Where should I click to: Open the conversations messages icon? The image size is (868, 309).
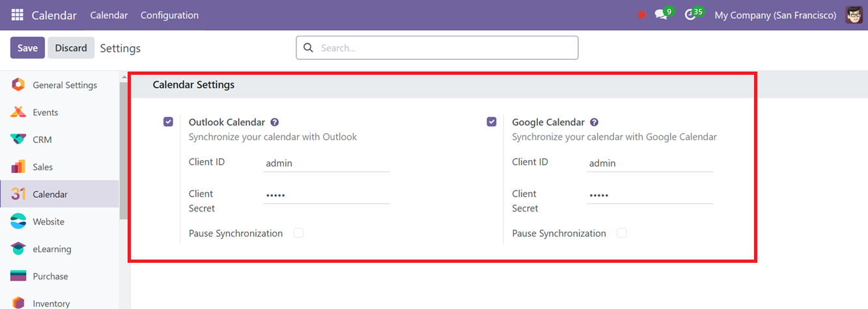[x=662, y=15]
